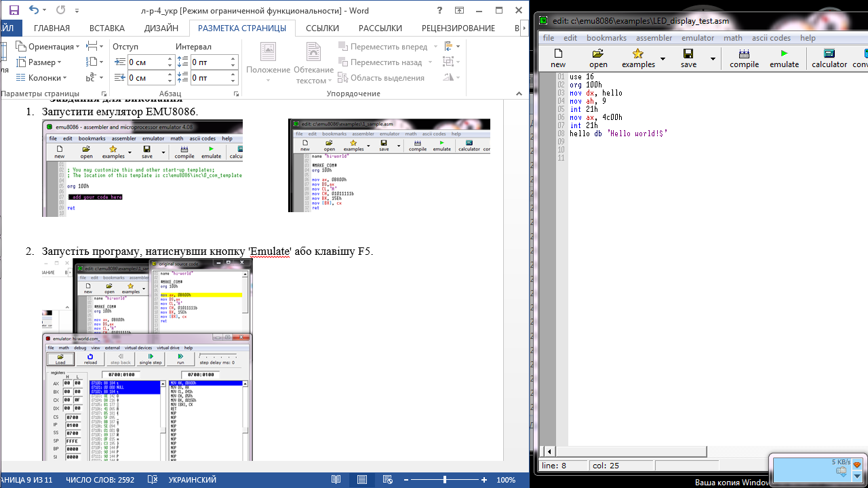Click the zoom slider handle in Word

pos(445,480)
